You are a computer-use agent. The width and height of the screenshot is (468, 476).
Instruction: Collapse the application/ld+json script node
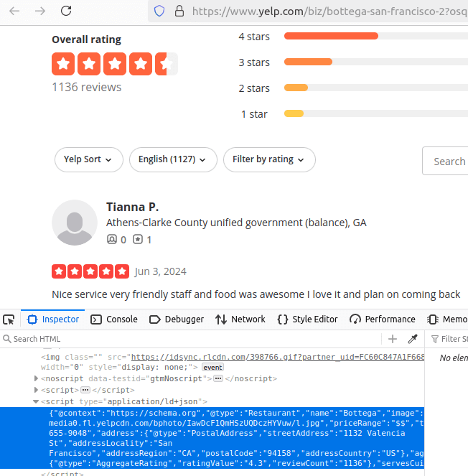click(x=36, y=401)
